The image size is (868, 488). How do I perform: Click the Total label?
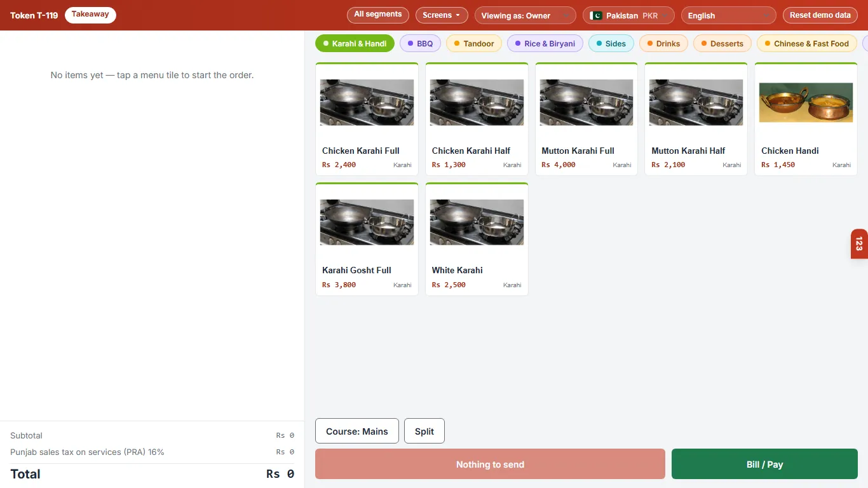click(25, 474)
